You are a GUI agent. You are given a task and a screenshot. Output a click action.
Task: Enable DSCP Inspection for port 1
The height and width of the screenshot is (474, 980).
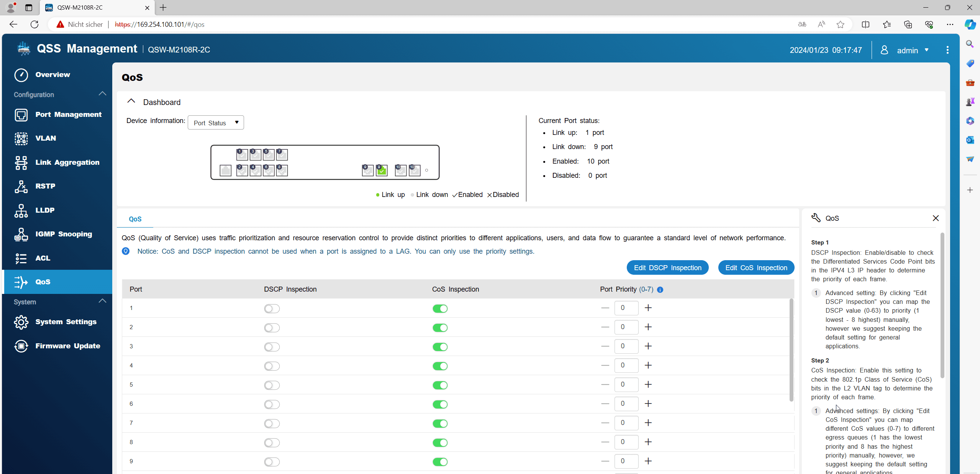pyautogui.click(x=272, y=308)
